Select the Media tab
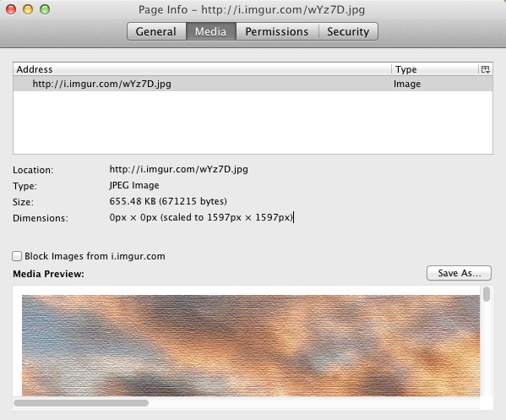This screenshot has width=506, height=420. point(211,31)
